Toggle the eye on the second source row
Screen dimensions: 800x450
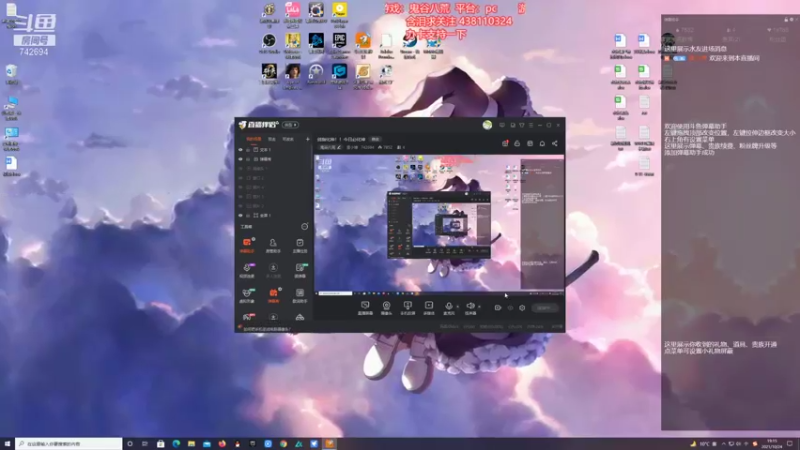point(240,159)
